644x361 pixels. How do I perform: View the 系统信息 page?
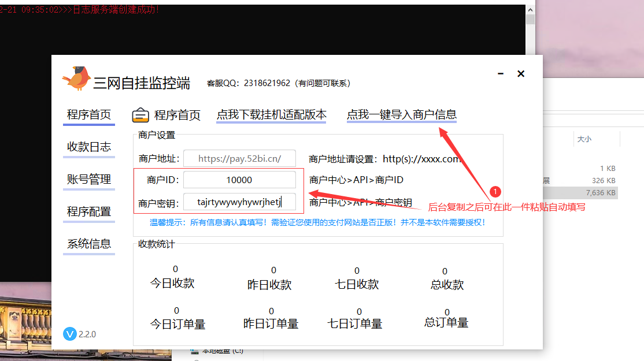coord(88,244)
